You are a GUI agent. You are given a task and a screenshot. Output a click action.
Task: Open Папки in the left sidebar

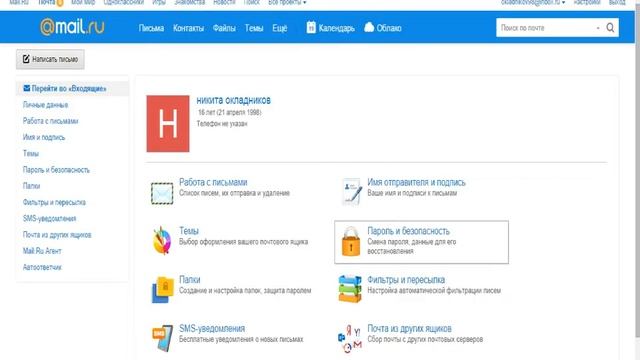[31, 186]
